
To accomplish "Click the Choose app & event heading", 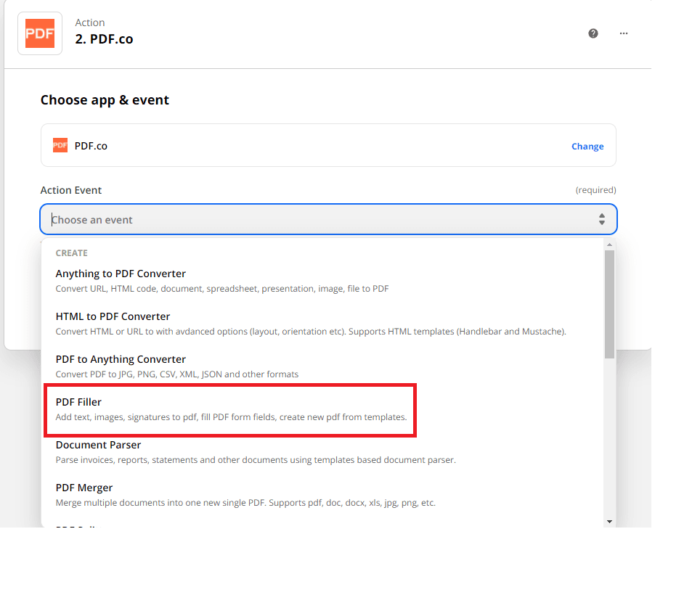I will [x=105, y=99].
